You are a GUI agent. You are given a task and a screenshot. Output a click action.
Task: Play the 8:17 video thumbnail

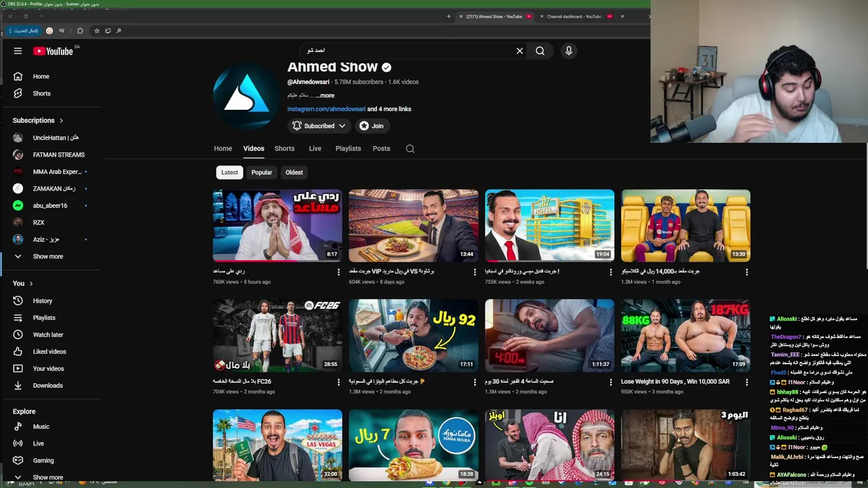point(277,226)
